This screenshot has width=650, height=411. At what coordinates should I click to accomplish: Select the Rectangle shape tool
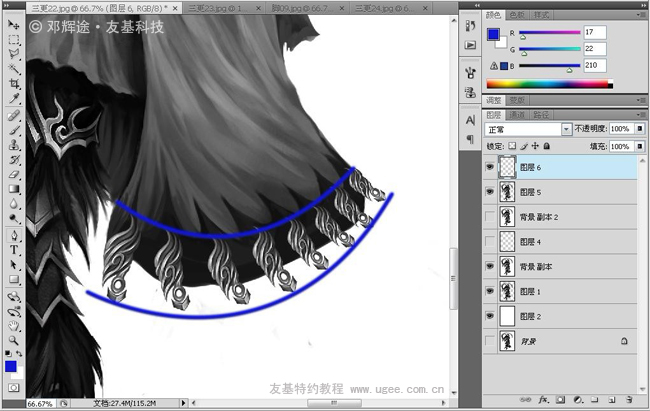tap(13, 279)
